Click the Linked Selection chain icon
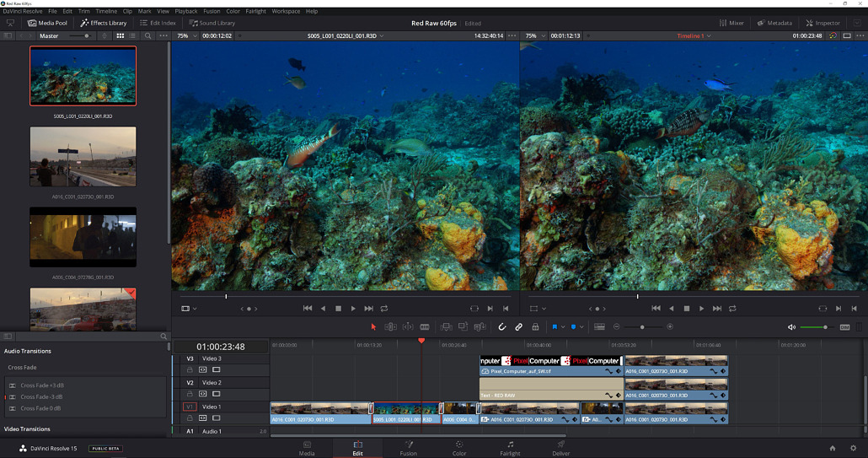868x458 pixels. pos(518,326)
